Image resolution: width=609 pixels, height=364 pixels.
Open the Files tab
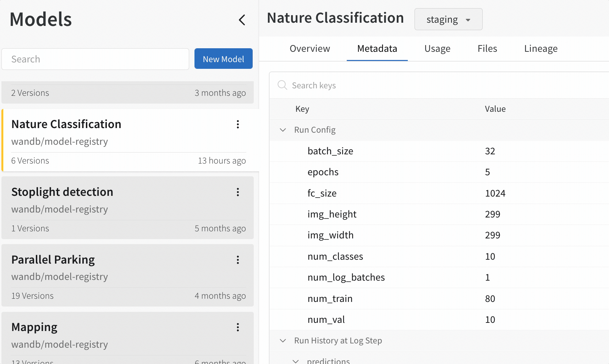(x=487, y=49)
